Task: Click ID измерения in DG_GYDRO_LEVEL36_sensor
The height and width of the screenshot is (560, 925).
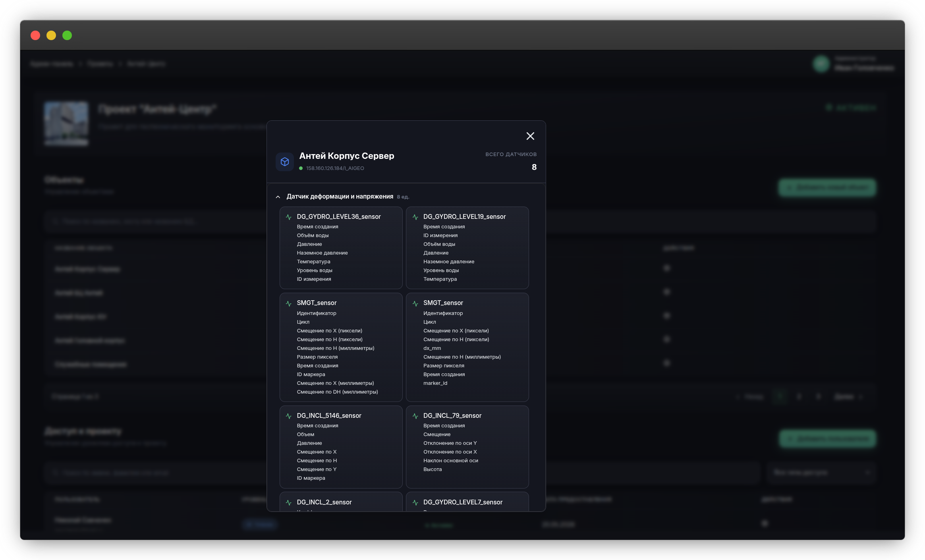Action: tap(314, 279)
